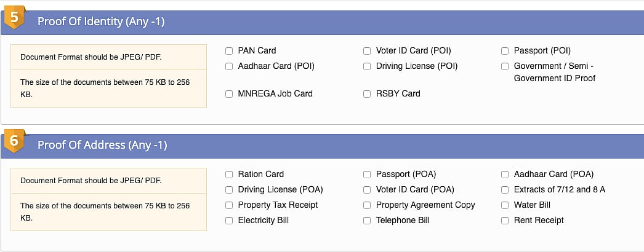Select Aadhaar Card (POI) checkbox
The height and width of the screenshot is (252, 644).
(x=229, y=66)
